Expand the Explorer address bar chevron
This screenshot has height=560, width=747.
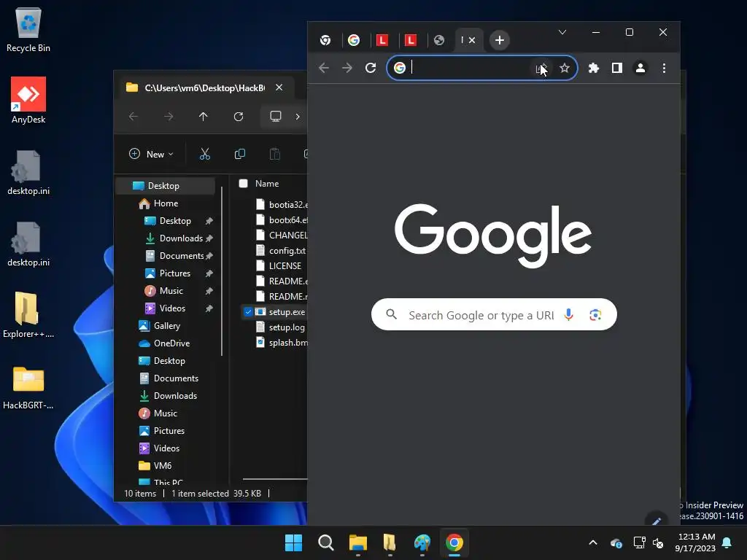[298, 117]
